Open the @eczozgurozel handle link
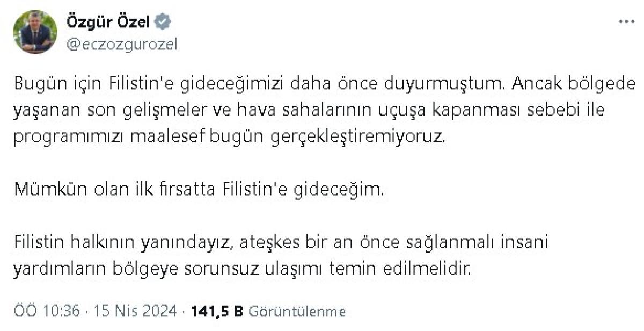This screenshot has width=644, height=331. 121,44
